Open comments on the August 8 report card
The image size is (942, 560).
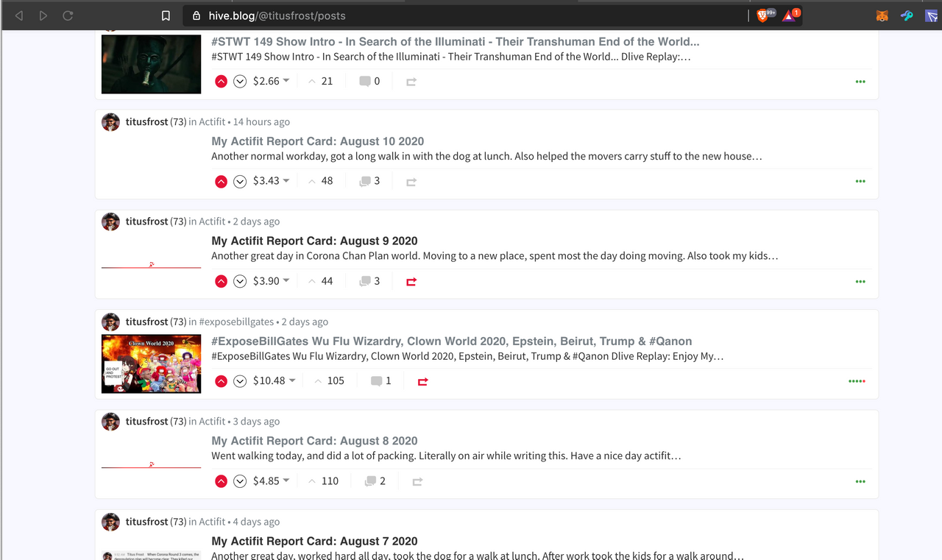(x=375, y=481)
